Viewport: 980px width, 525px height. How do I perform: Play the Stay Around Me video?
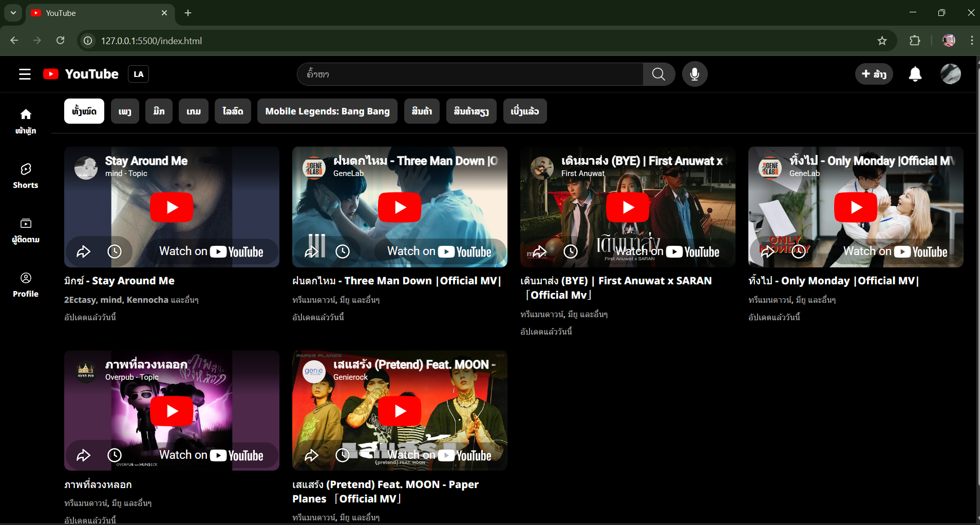click(172, 207)
